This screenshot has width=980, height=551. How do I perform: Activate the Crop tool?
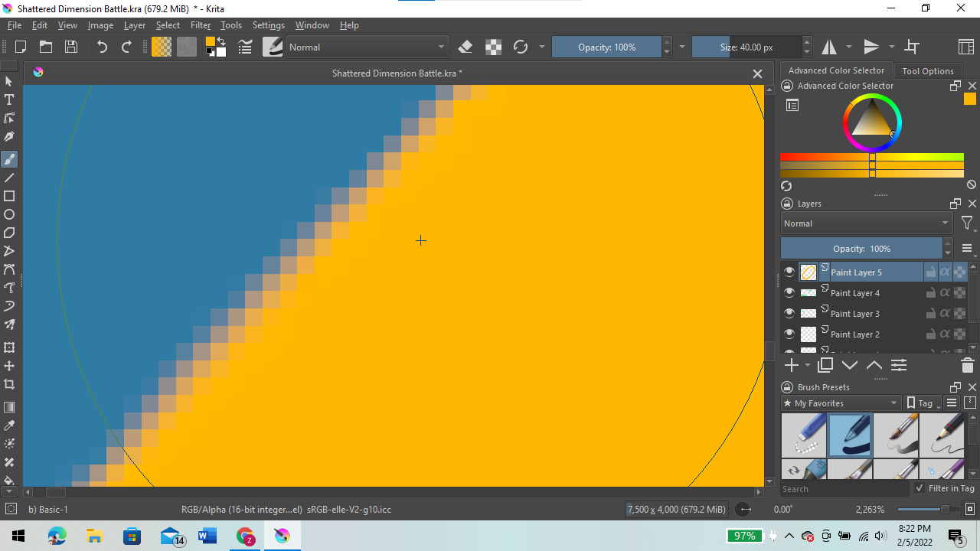point(9,384)
